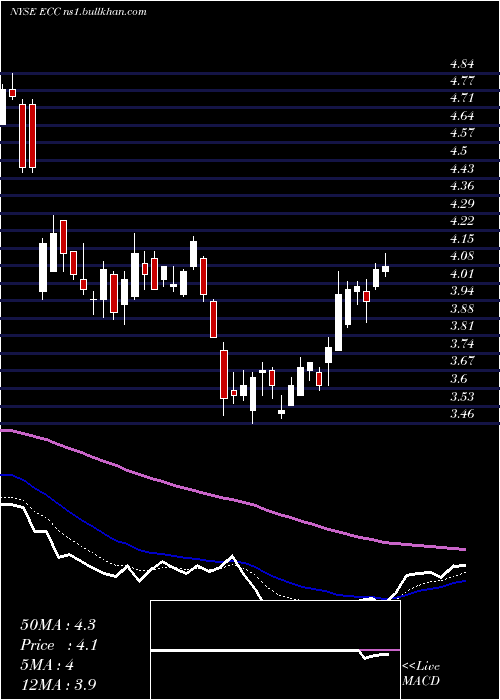
Task: Click the 4.64 price axis label
Action: (462, 117)
